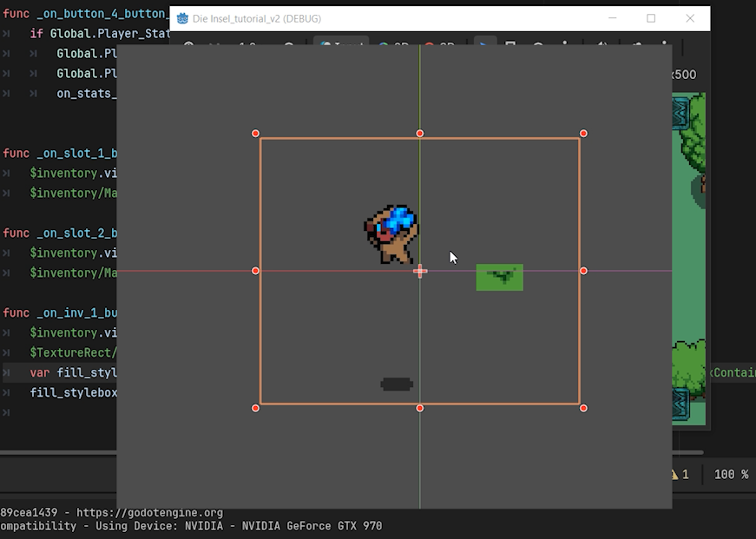756x539 pixels.
Task: Select the bottom-left handle of the selection box
Action: (x=255, y=408)
